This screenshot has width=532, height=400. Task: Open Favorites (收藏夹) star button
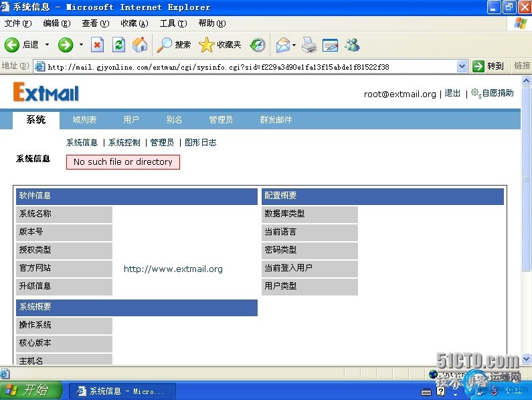point(220,45)
